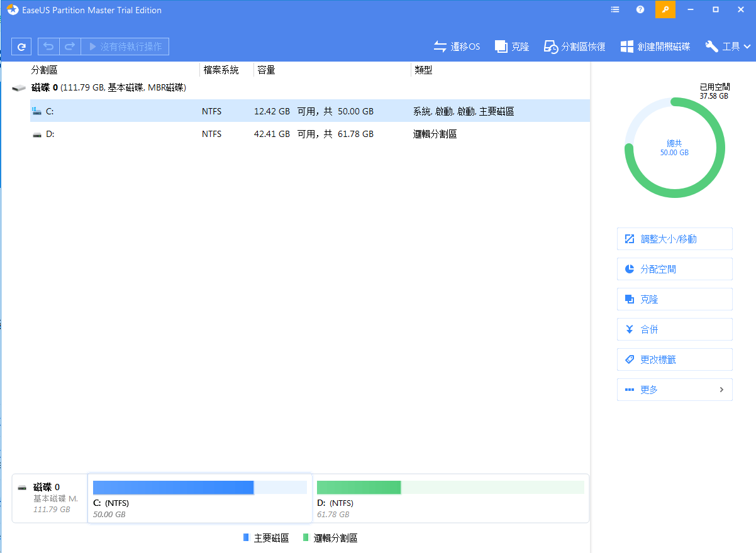This screenshot has height=553, width=756.
Task: Launch the Create Bootable Disk feature
Action: tap(655, 46)
